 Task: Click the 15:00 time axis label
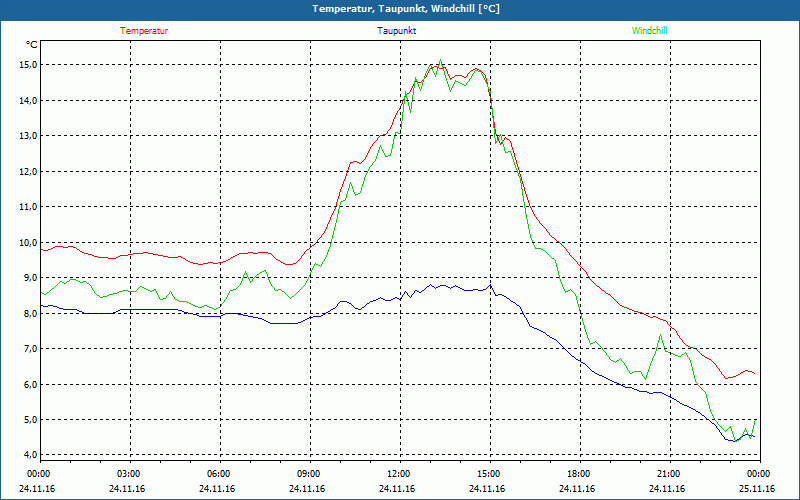pyautogui.click(x=489, y=474)
